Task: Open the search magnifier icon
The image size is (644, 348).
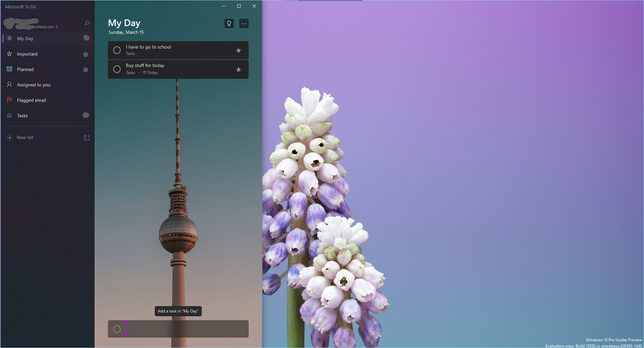Action: pyautogui.click(x=86, y=23)
